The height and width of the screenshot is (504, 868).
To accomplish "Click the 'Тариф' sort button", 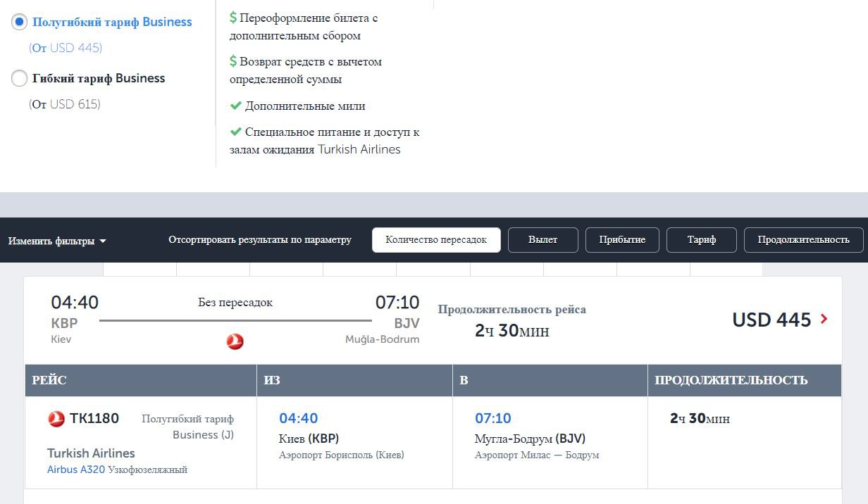I will pos(702,239).
